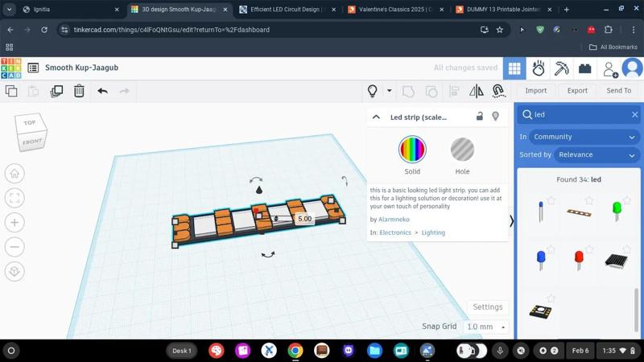
Task: Switch to the Valentine's Classics 2025 tab
Action: 396,9
